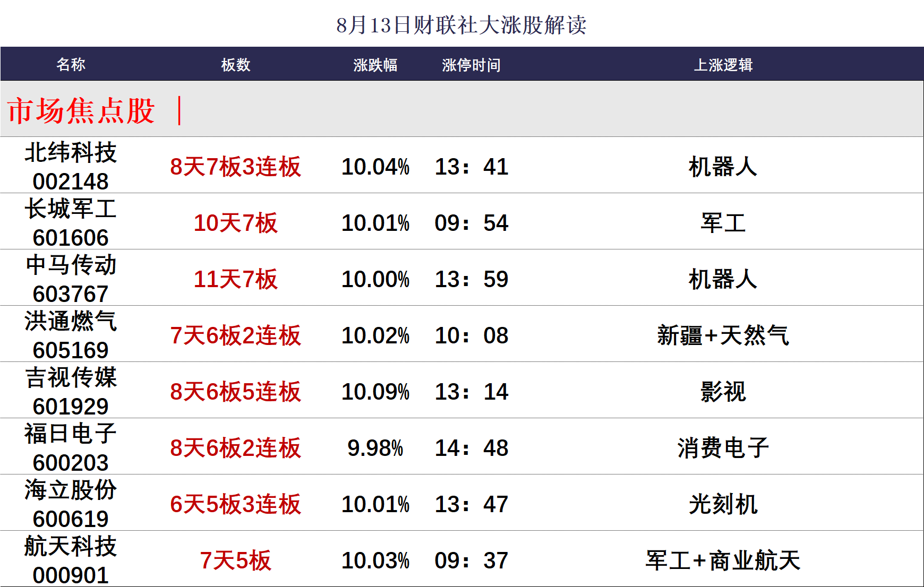Click the 9.98% change value

[x=375, y=448]
